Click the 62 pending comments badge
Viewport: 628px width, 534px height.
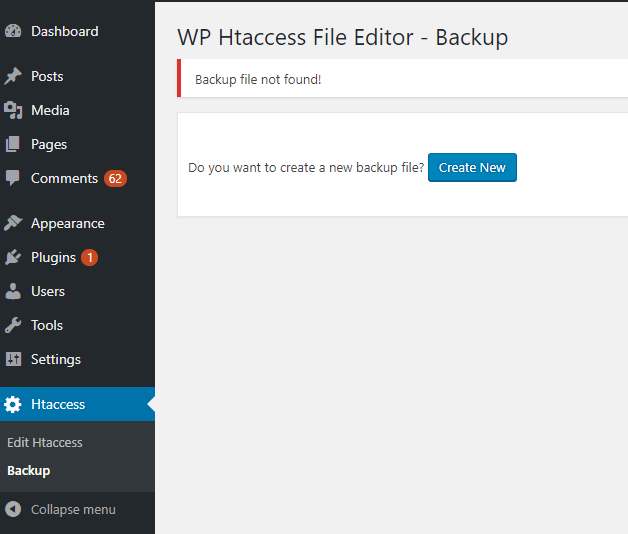click(x=115, y=178)
